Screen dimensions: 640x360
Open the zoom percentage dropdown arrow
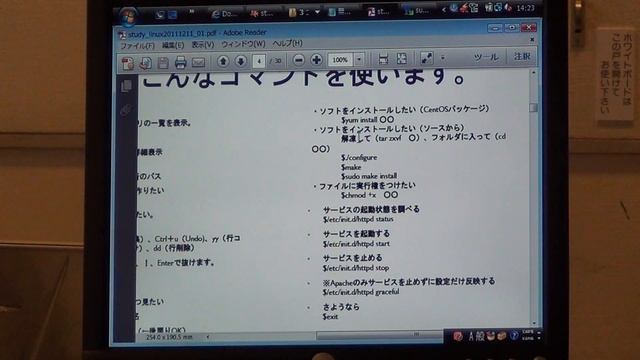click(x=359, y=59)
